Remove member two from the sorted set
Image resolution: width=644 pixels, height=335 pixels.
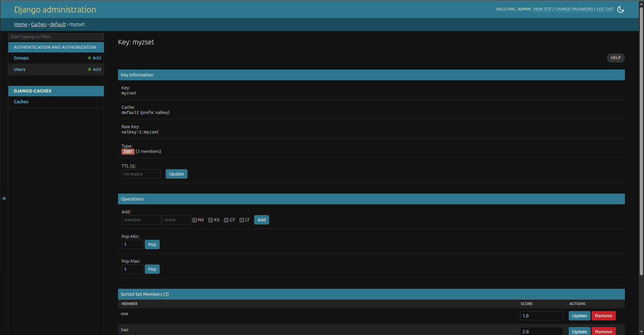pos(603,332)
